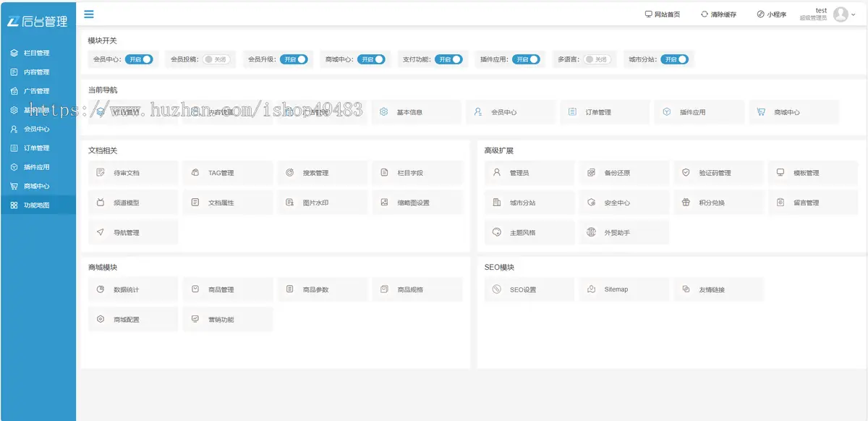Open the 营销功能 card
This screenshot has width=868, height=421.
click(x=228, y=319)
